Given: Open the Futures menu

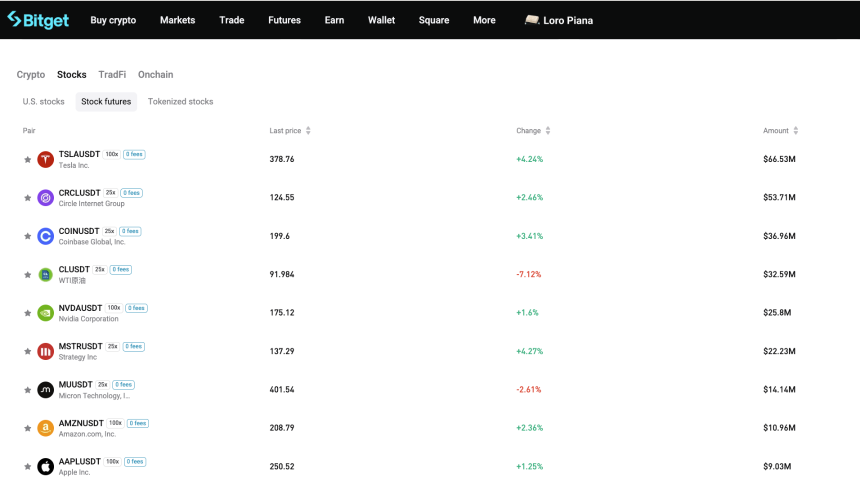Looking at the screenshot, I should pos(285,20).
